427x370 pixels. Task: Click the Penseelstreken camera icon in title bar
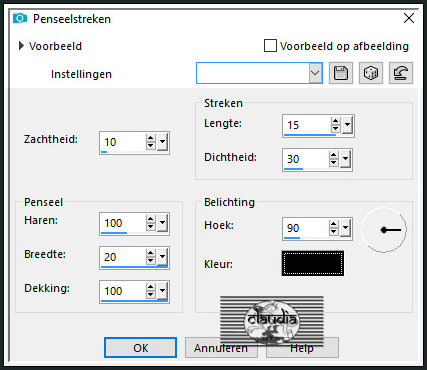[20, 18]
